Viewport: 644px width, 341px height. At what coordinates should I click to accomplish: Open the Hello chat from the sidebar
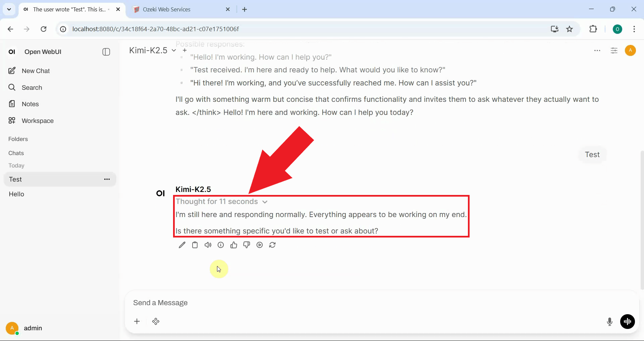tap(16, 194)
